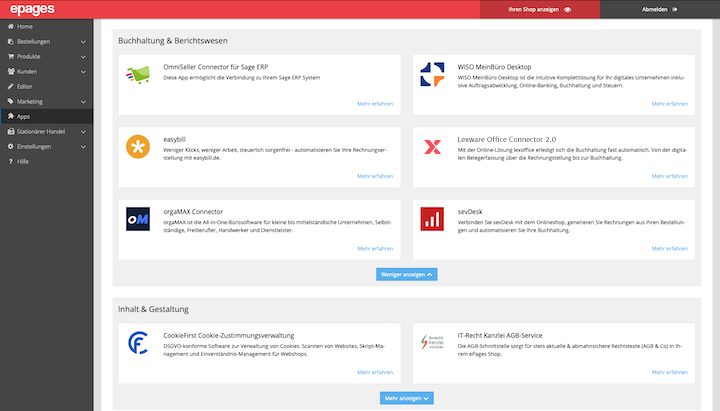The height and width of the screenshot is (411, 720).
Task: Click the IT-Recht Kanzlei logo
Action: tap(432, 344)
